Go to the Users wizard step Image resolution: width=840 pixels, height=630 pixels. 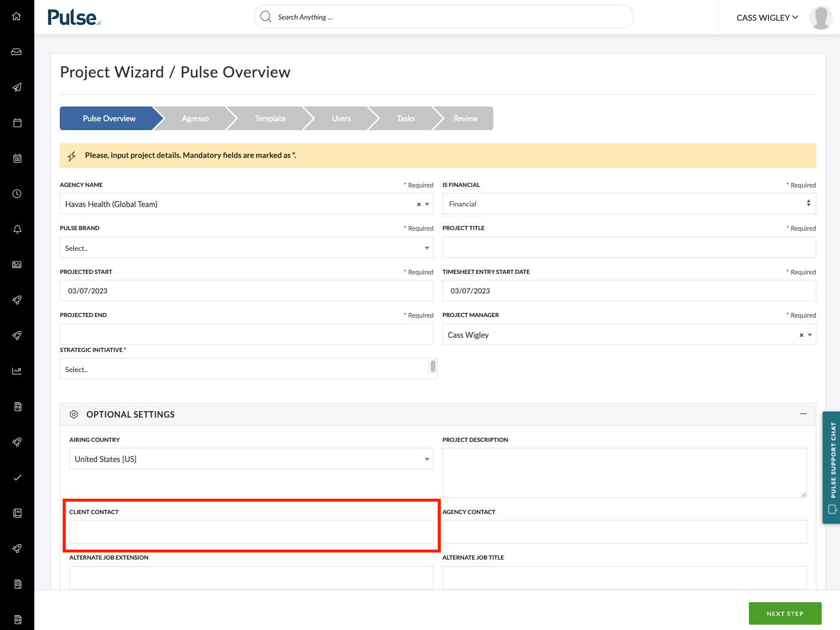(341, 118)
